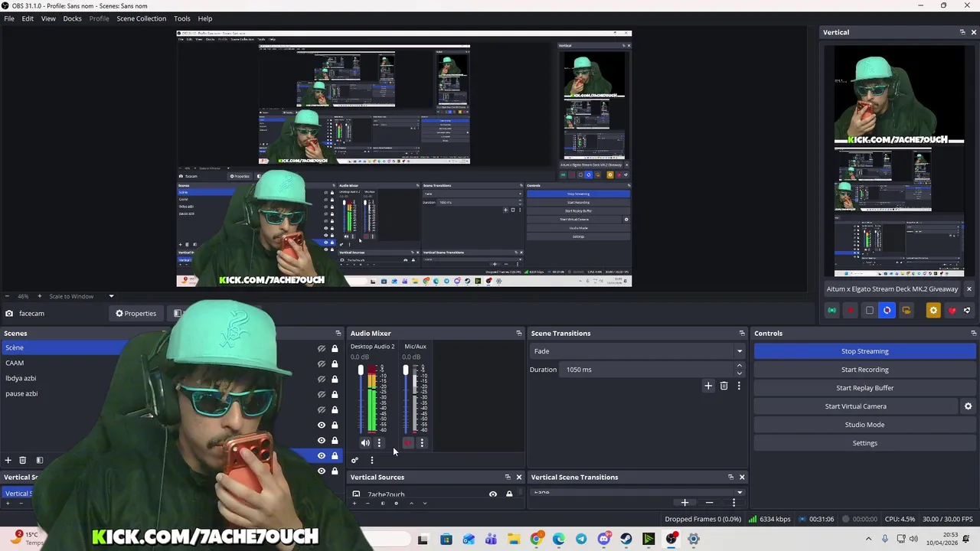Open source properties gear in Vertical Sources toolbar
Viewport: 980px width, 551px height.
click(x=396, y=503)
